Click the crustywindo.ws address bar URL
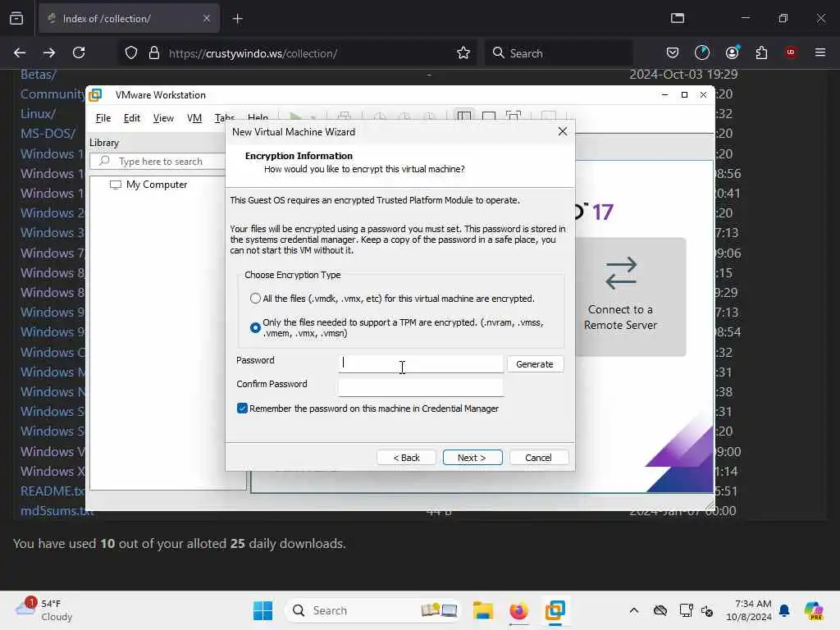 [x=253, y=53]
